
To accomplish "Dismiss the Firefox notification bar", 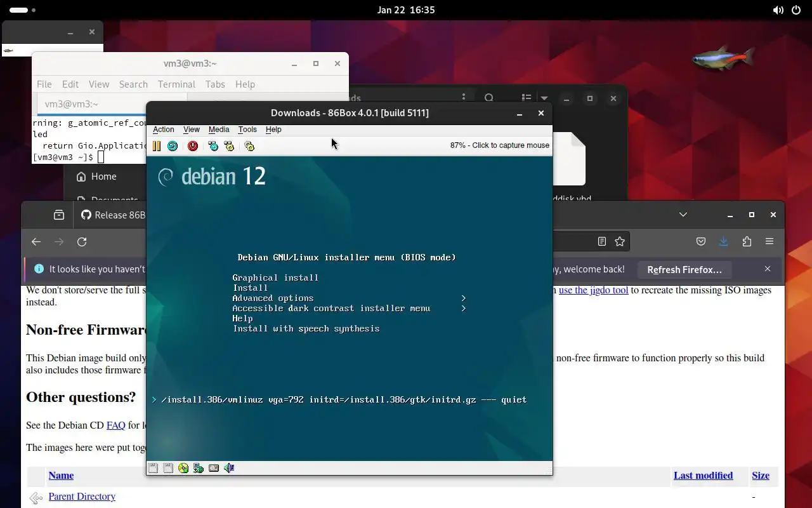I will click(768, 269).
